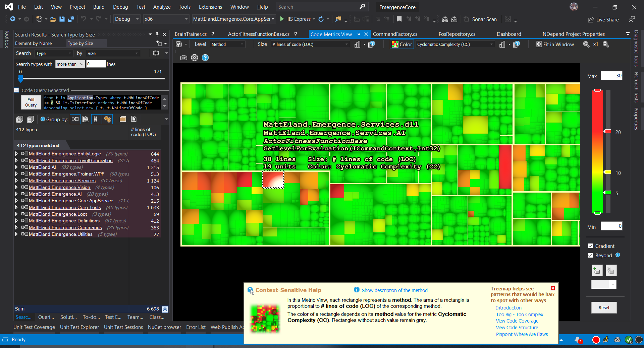This screenshot has width=644, height=348.
Task: Open the Level dropdown showing Method
Action: tap(227, 44)
